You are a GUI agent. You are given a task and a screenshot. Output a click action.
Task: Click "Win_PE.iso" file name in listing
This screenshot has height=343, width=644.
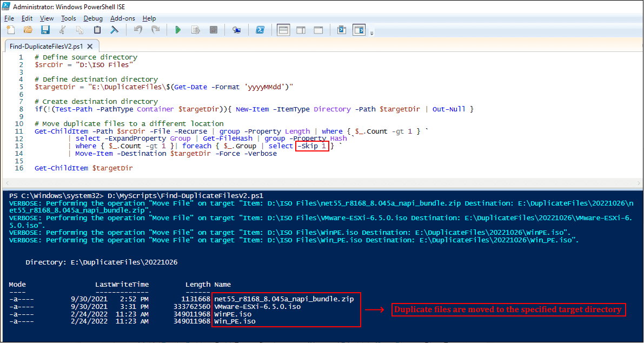[235, 321]
